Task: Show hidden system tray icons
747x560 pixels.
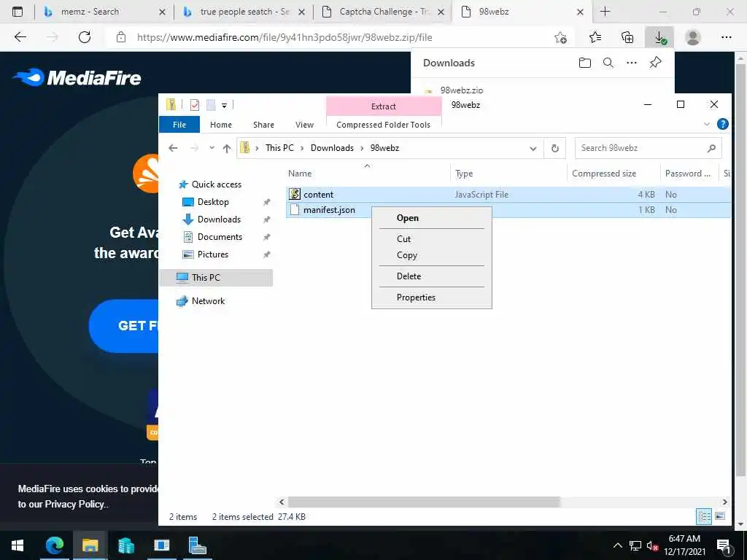Action: click(617, 545)
